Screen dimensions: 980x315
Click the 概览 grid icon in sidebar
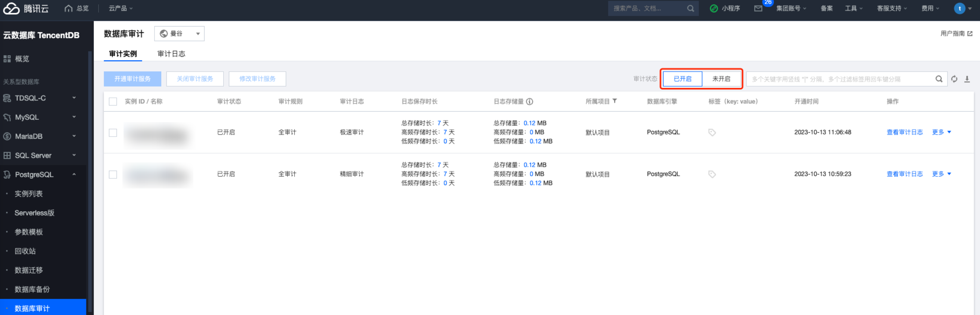[x=7, y=59]
